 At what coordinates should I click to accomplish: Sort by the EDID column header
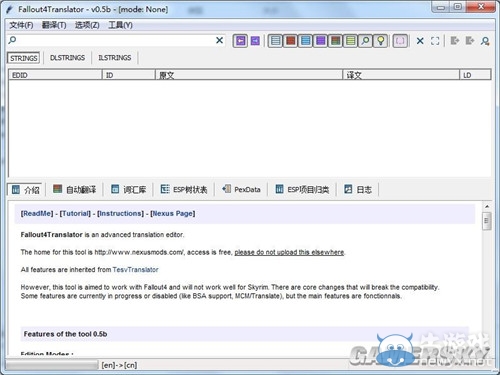pyautogui.click(x=55, y=75)
